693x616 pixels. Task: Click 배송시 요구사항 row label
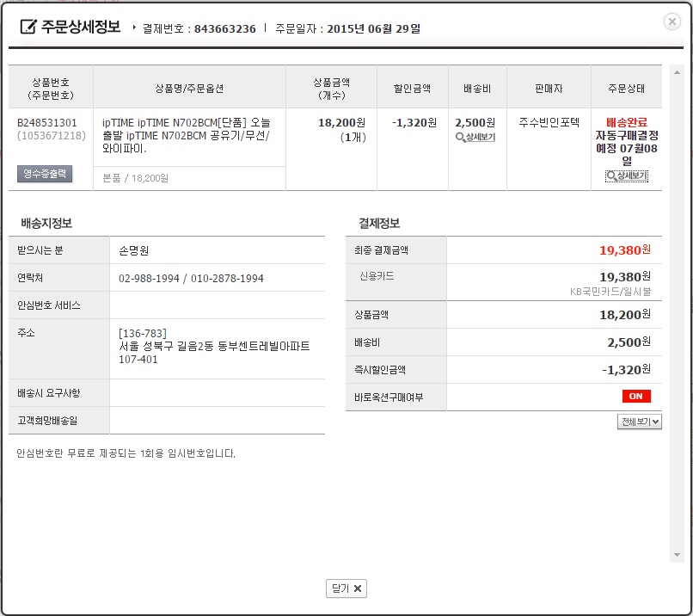(49, 392)
